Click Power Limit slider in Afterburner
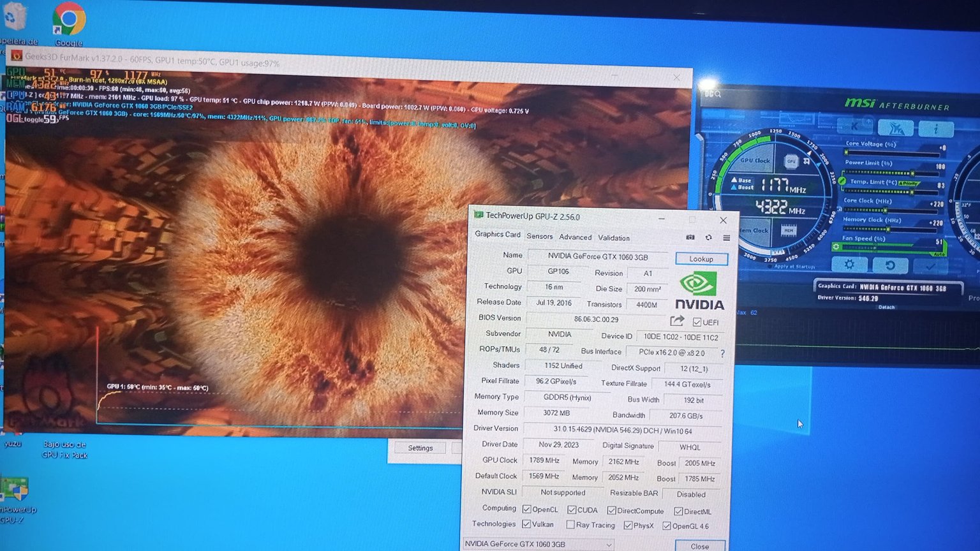 click(891, 173)
